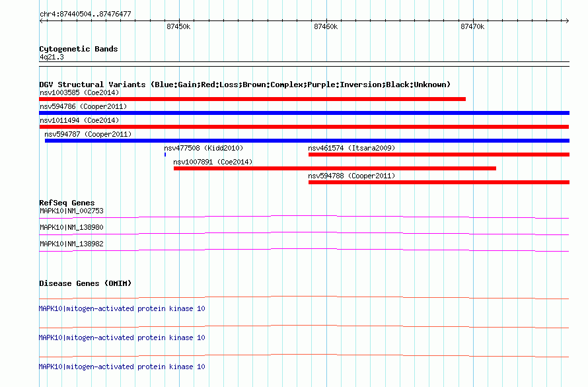Open the third MAPK10 mitogen-activated protein kinase link
This screenshot has height=387, width=588.
(x=122, y=367)
